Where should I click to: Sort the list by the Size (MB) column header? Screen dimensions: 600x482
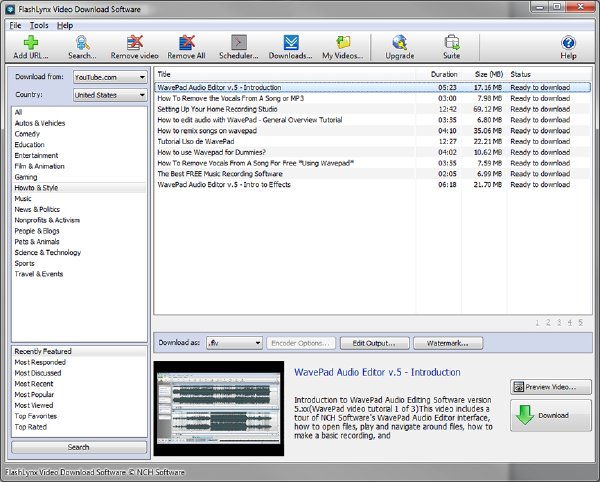[484, 74]
